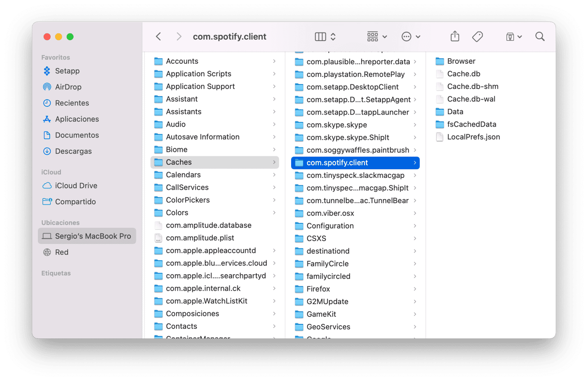588x381 pixels.
Task: Select the com.tinyspeck.slackmacgap folder
Action: 355,176
